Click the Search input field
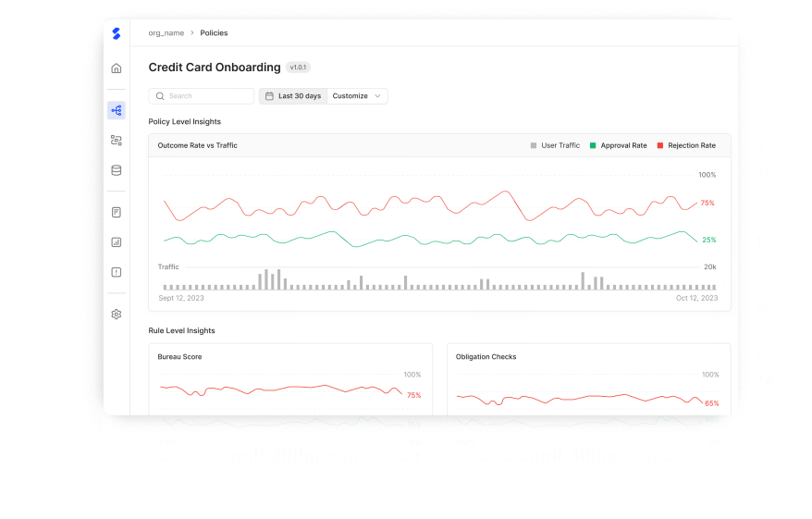The image size is (812, 519). (x=202, y=96)
